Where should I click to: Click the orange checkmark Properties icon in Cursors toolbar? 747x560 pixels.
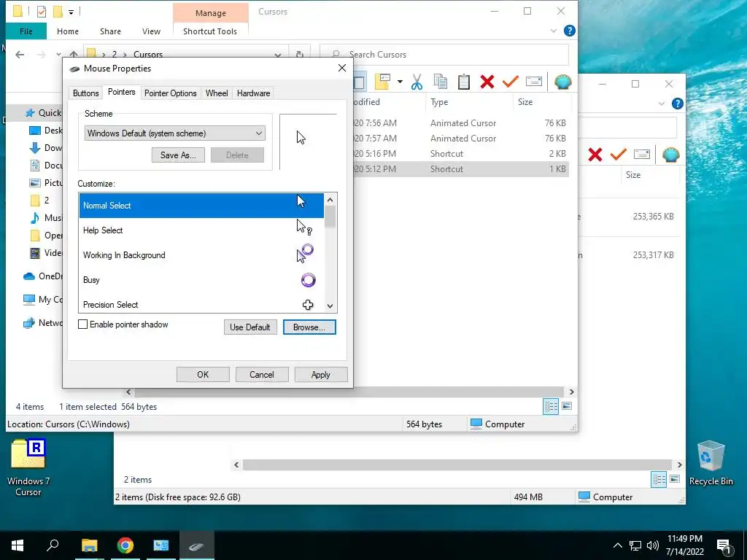(x=510, y=82)
